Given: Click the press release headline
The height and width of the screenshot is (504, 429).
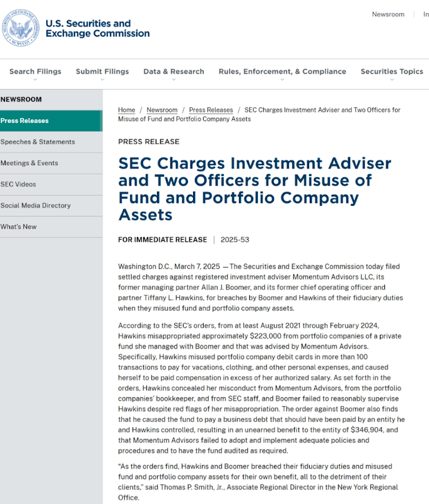Looking at the screenshot, I should click(x=255, y=189).
